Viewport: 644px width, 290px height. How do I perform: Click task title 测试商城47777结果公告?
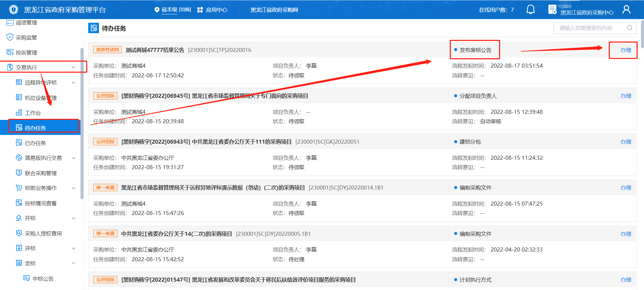tap(155, 50)
